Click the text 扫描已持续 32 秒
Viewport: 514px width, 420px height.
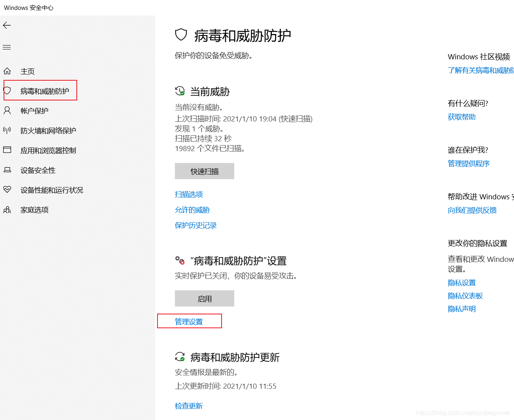point(203,138)
